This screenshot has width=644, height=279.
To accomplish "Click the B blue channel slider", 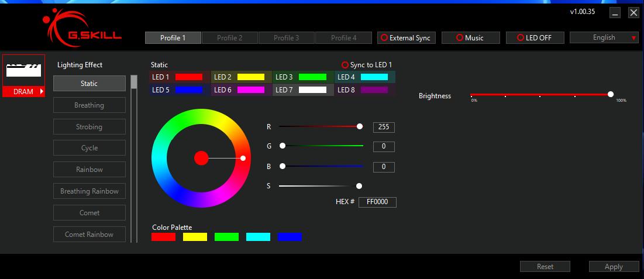I will [x=321, y=166].
